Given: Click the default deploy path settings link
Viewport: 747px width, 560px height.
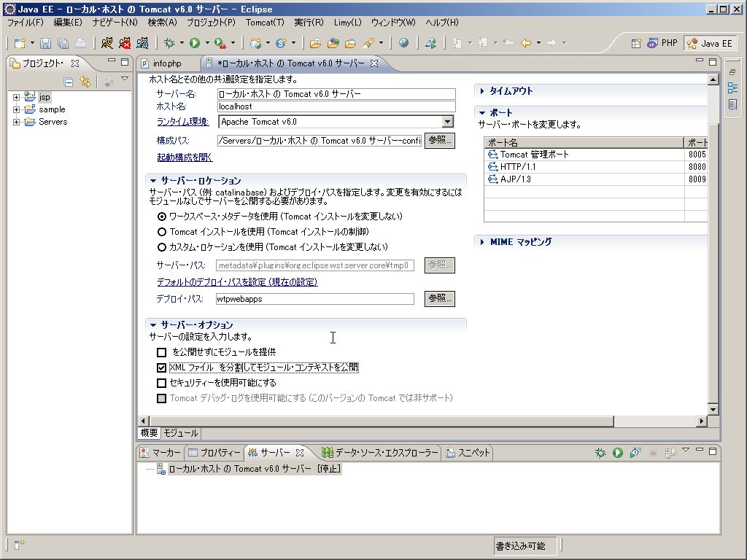Looking at the screenshot, I should pyautogui.click(x=237, y=282).
